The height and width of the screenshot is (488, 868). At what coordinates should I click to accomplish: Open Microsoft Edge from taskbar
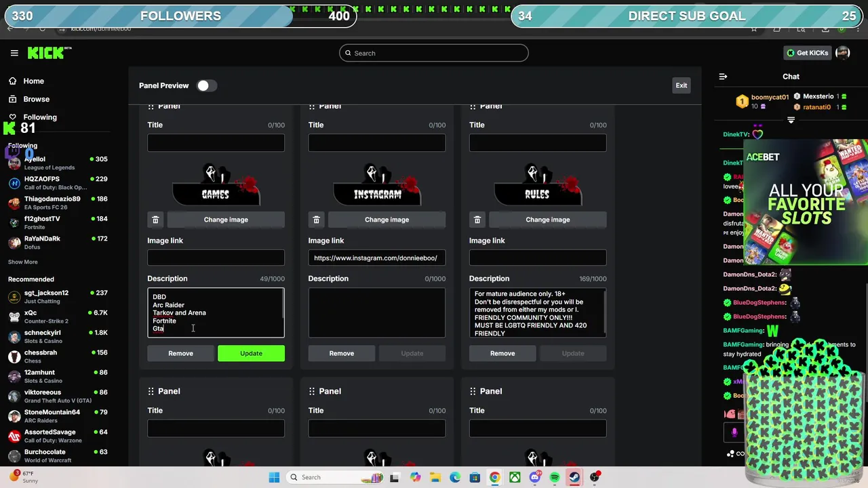point(454,477)
